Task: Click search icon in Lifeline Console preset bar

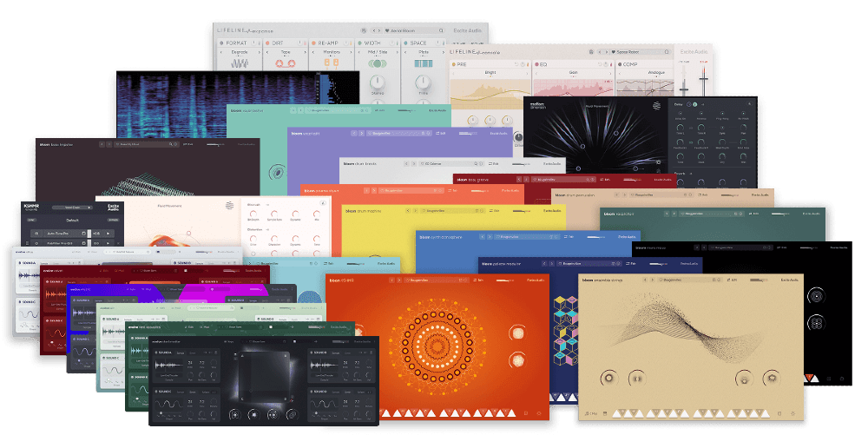Action: [667, 52]
